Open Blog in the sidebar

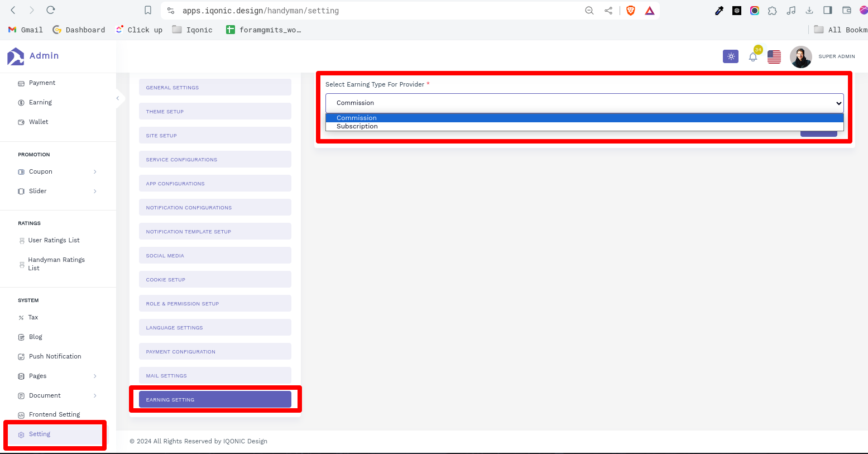[35, 337]
